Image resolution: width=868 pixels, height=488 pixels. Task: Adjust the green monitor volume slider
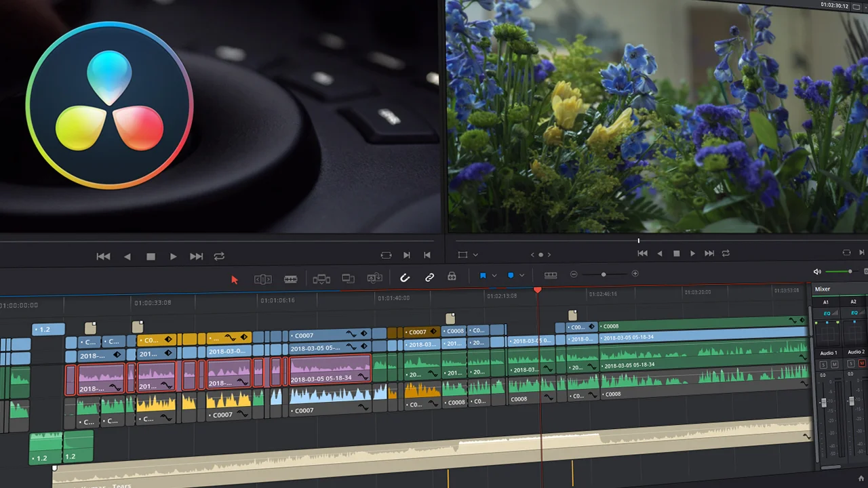(x=842, y=271)
